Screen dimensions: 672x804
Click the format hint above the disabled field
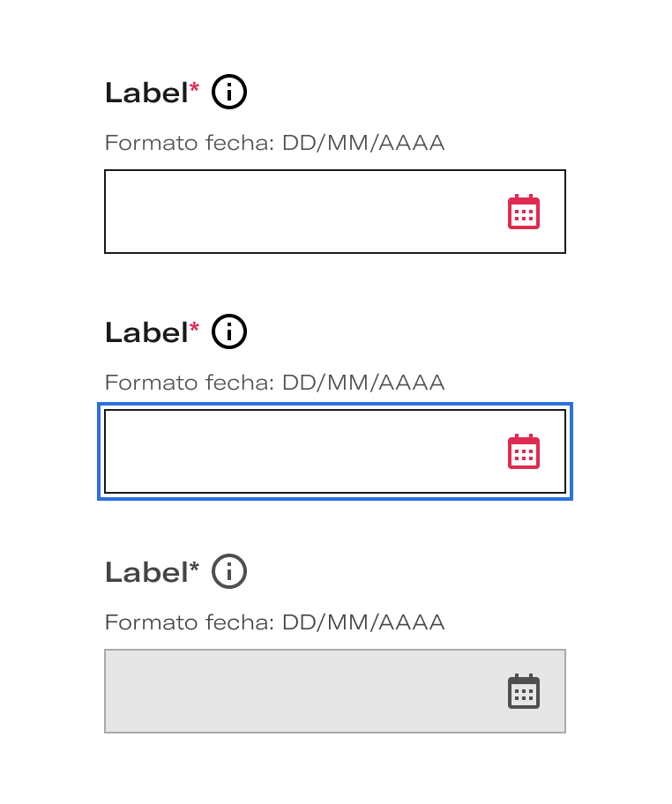pyautogui.click(x=274, y=622)
